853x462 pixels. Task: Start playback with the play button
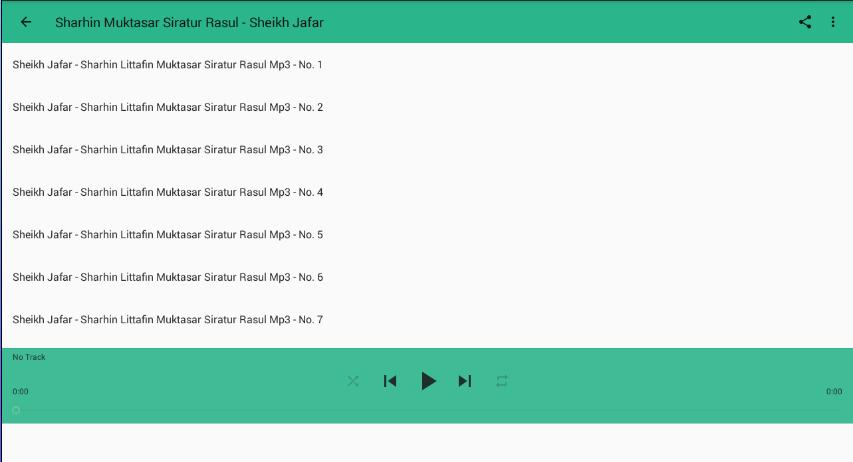tap(428, 381)
